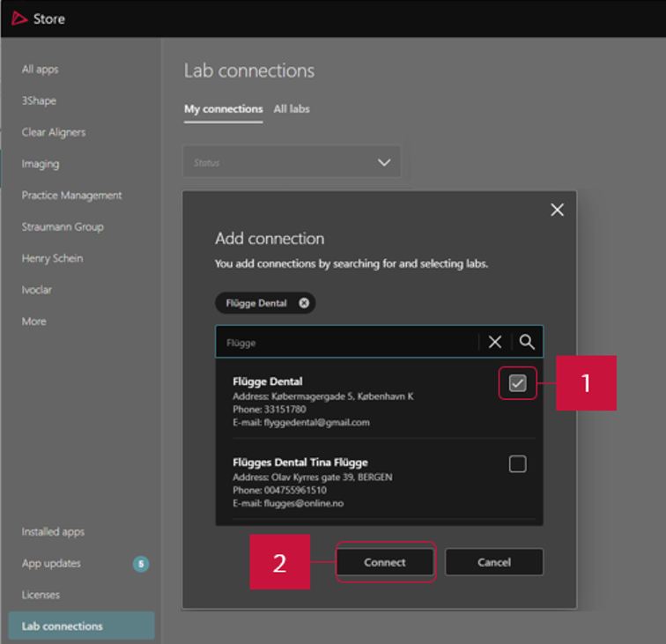Click the Store logo icon
Image resolution: width=666 pixels, height=644 pixels.
point(18,19)
